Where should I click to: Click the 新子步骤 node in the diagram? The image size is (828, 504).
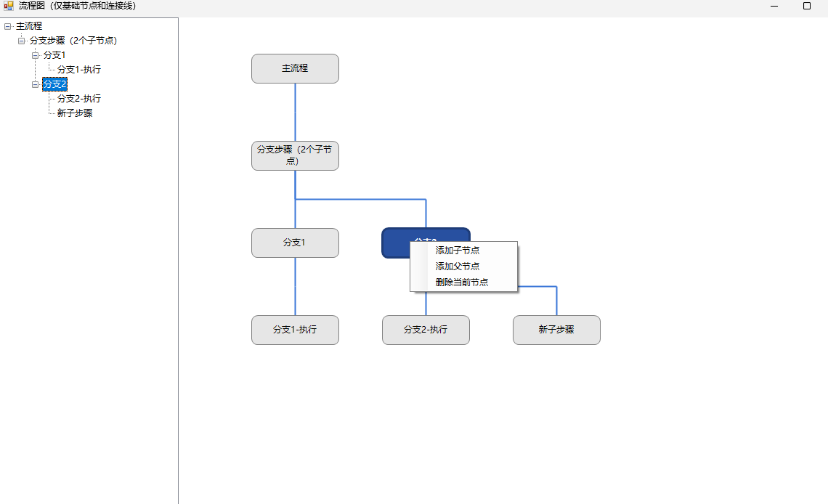[556, 330]
